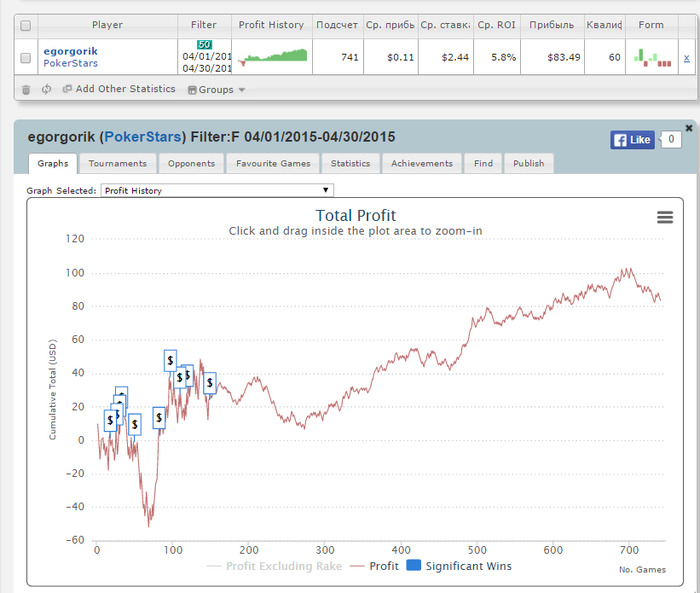700x593 pixels.
Task: Sort by Player column header
Action: (x=108, y=25)
